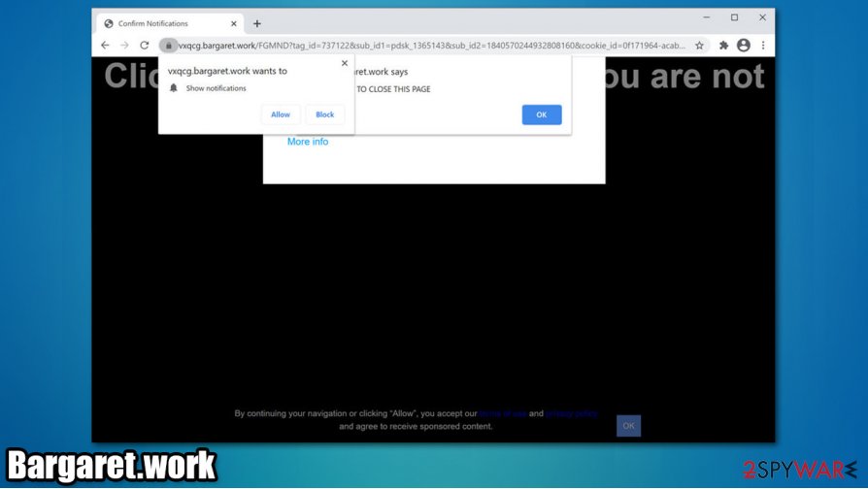
Task: Bookmark this page with the star icon
Action: coord(700,46)
